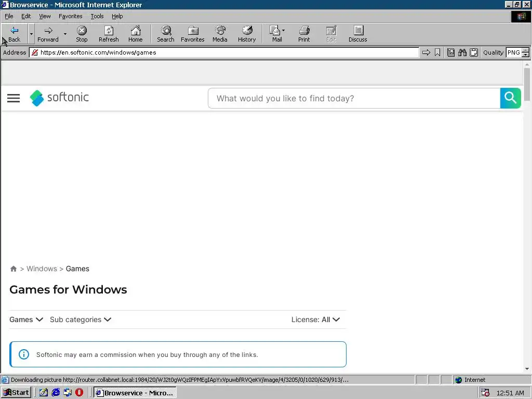532x399 pixels.
Task: Open the File menu
Action: click(x=9, y=16)
